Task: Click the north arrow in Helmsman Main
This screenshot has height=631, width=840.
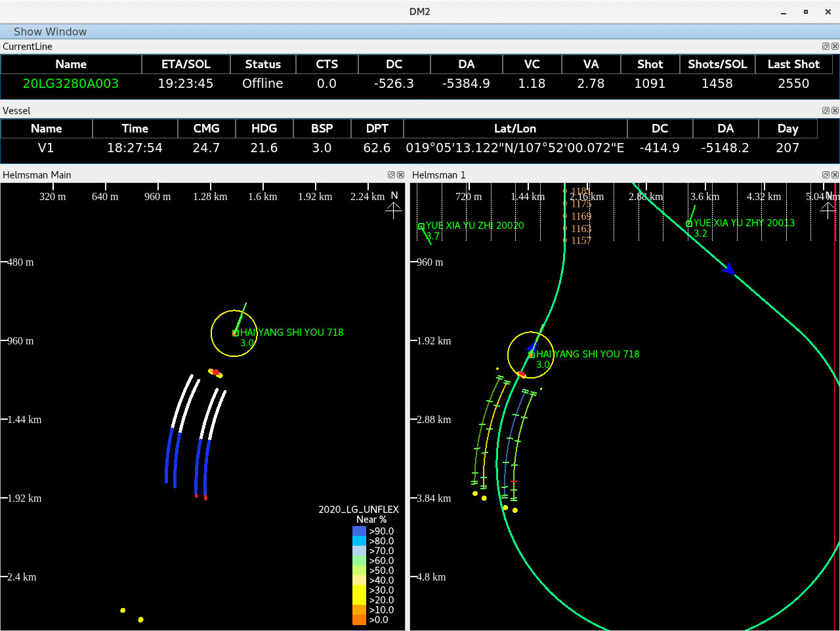Action: 394,210
